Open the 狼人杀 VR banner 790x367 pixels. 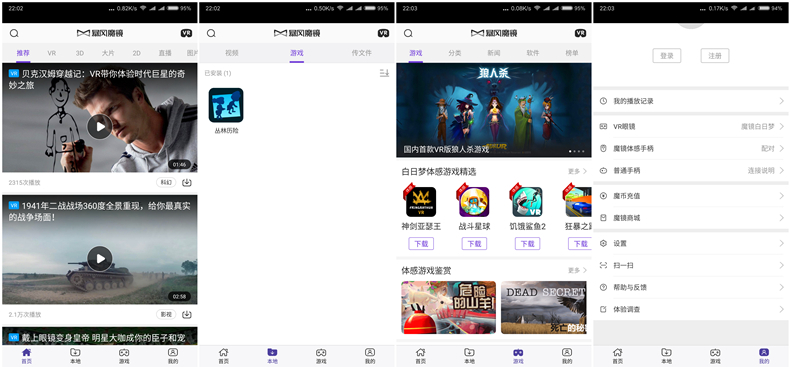point(494,110)
